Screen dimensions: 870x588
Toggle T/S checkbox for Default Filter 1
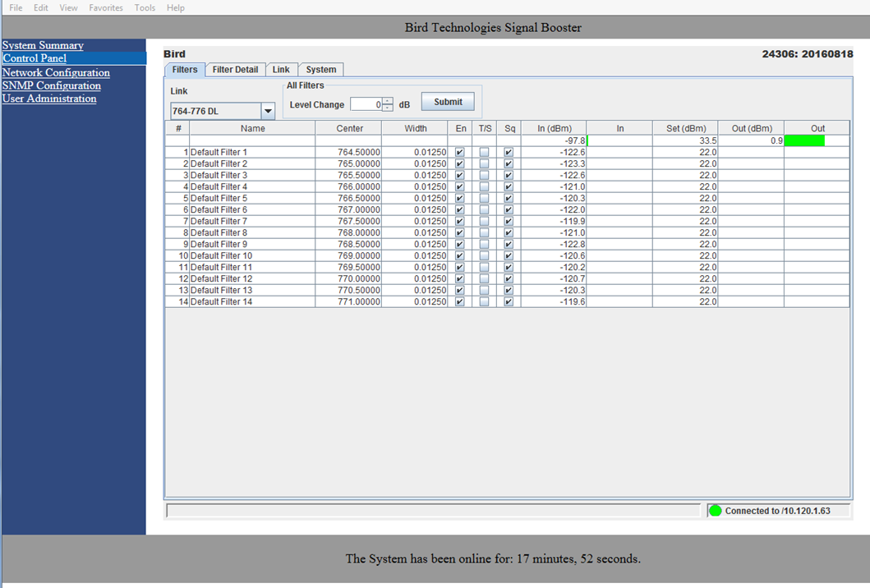pyautogui.click(x=485, y=152)
